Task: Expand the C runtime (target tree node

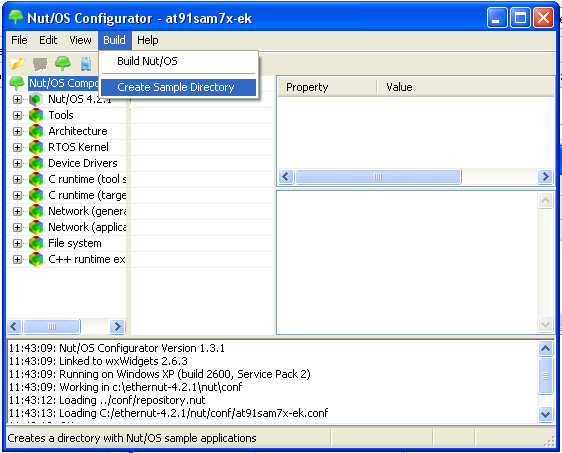Action: 17,195
